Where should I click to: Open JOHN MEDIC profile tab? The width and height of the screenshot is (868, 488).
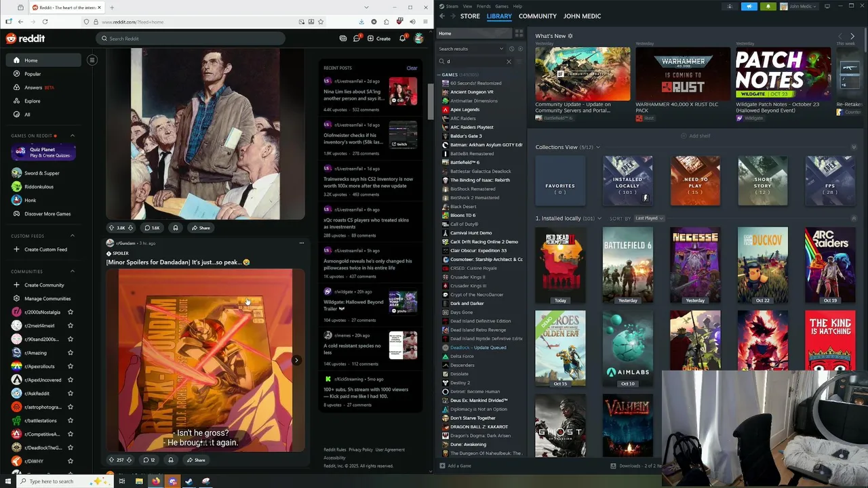click(583, 16)
